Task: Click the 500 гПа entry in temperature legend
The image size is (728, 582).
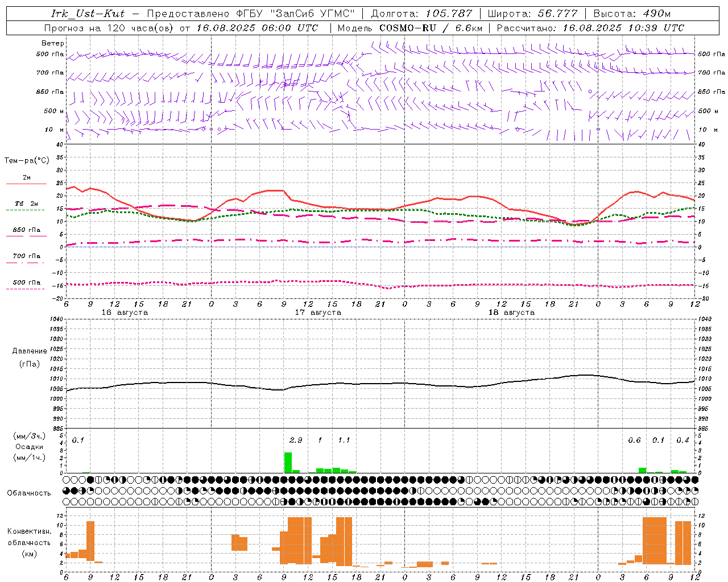Action: [27, 282]
